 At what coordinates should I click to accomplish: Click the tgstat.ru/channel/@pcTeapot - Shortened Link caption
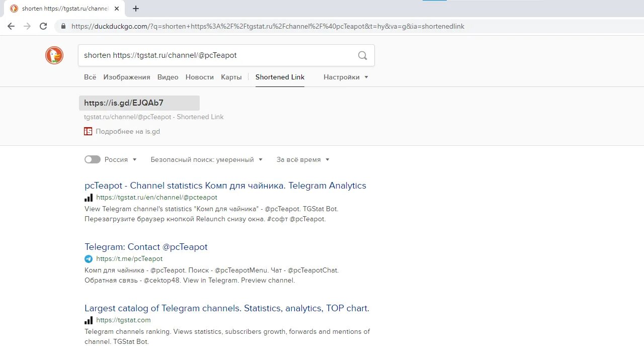(x=154, y=117)
